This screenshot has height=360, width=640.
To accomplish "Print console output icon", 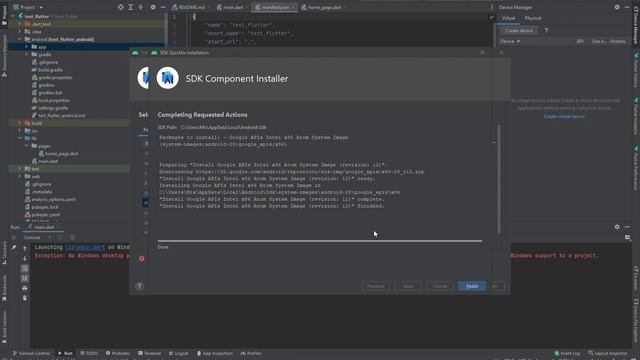I will click(24, 288).
